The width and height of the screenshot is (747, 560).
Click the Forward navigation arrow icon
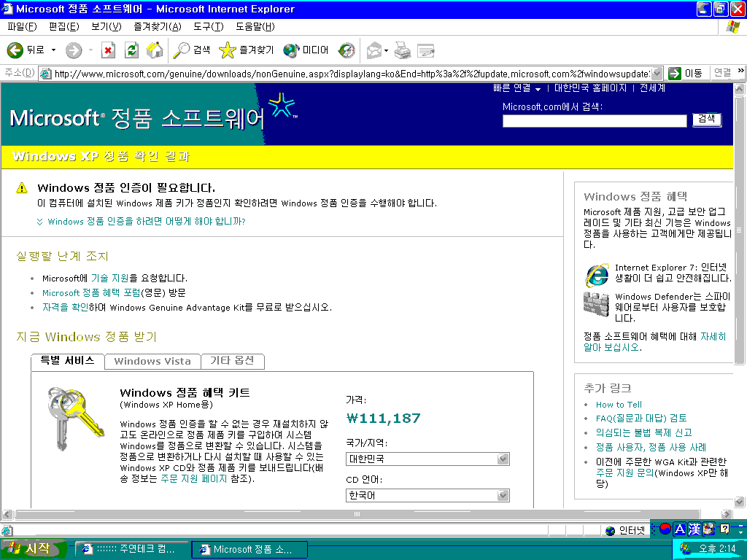pyautogui.click(x=74, y=50)
